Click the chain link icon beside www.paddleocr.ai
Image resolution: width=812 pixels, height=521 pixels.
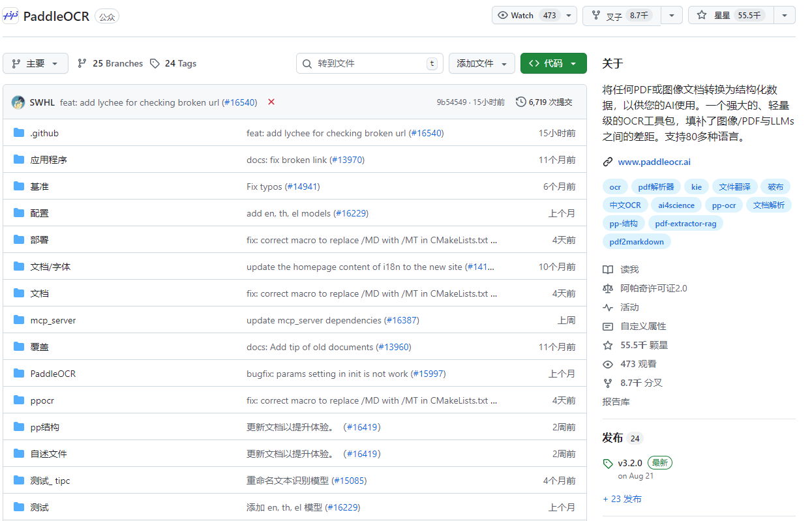(608, 161)
